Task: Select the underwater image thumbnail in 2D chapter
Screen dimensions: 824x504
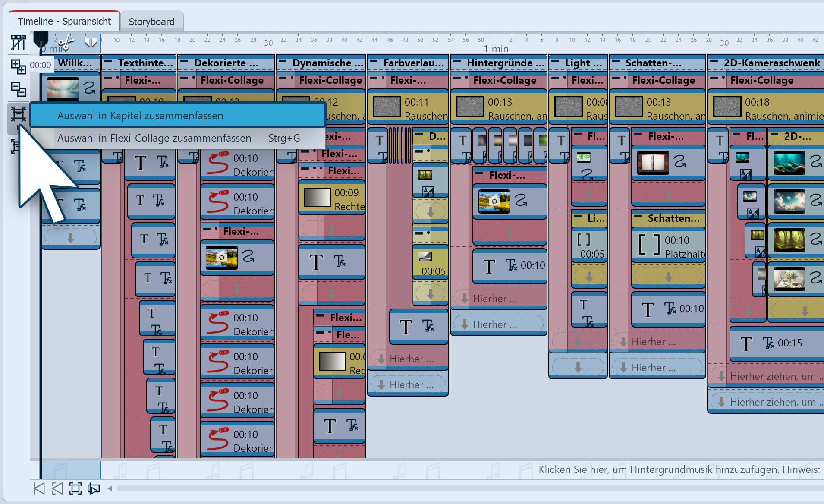Action: [x=789, y=162]
